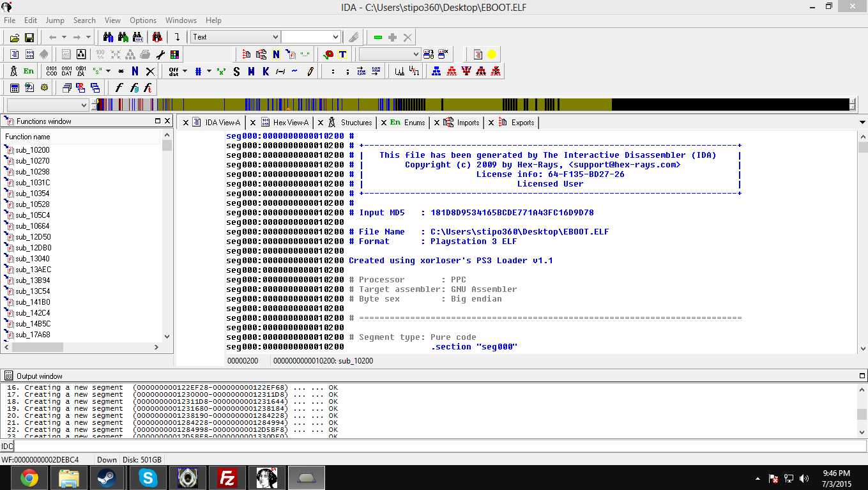Click the wrench toolbar icon
The width and height of the screenshot is (868, 490).
160,54
